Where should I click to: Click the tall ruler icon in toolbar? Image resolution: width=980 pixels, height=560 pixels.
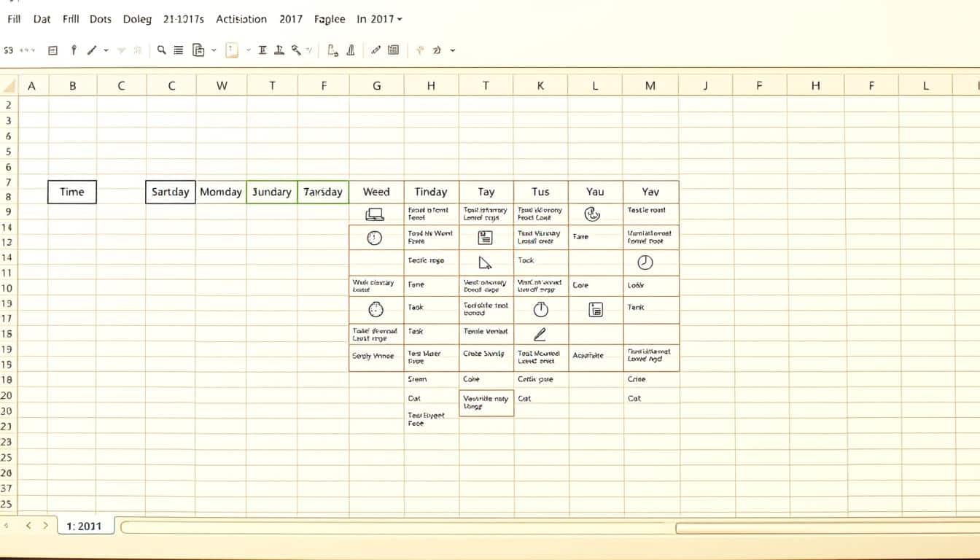351,50
